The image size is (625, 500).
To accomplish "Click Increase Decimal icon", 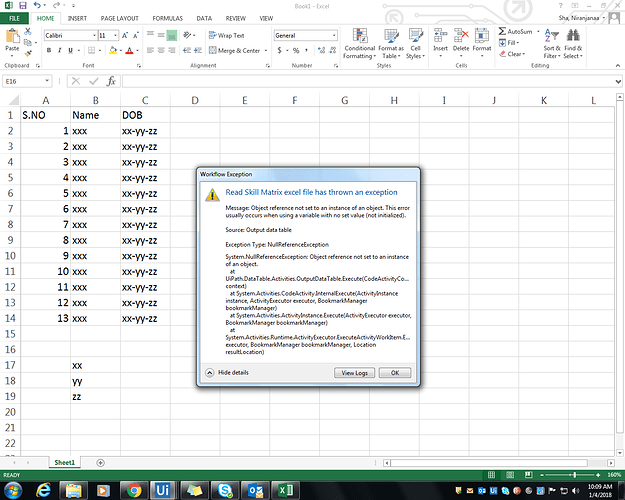I will tap(321, 50).
